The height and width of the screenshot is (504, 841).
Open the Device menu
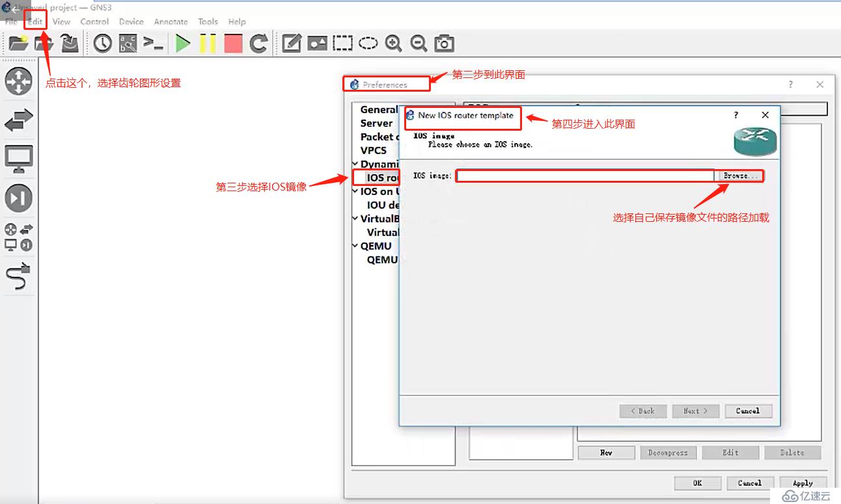(131, 21)
